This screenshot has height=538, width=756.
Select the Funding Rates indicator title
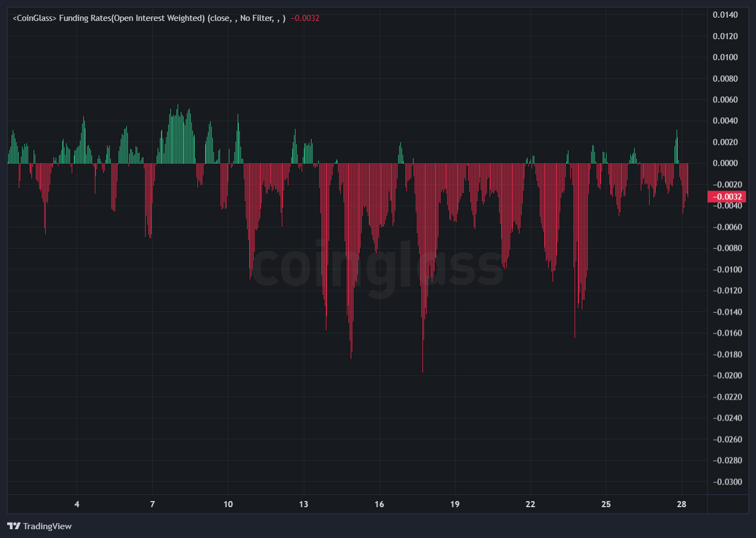pyautogui.click(x=149, y=18)
